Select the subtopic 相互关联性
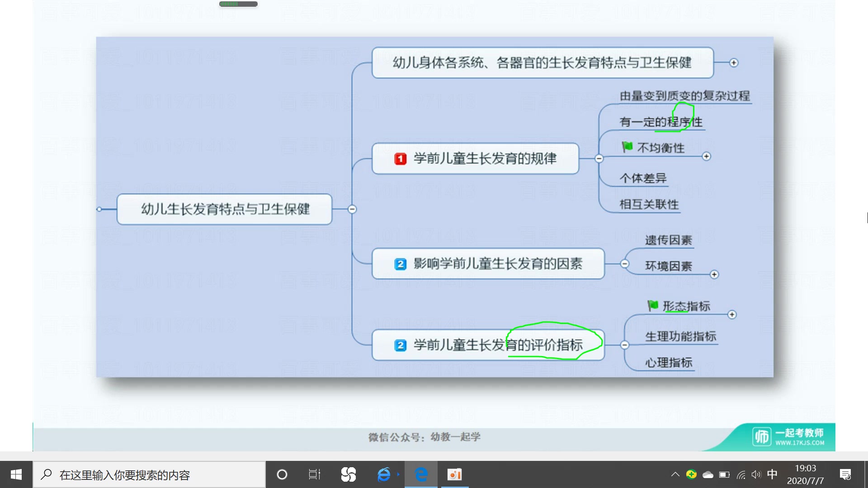This screenshot has width=868, height=488. (x=649, y=204)
